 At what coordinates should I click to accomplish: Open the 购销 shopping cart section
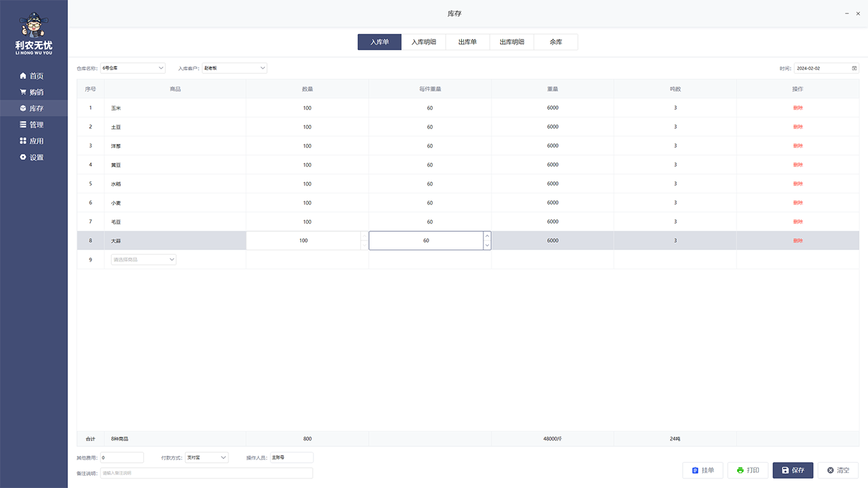point(32,92)
